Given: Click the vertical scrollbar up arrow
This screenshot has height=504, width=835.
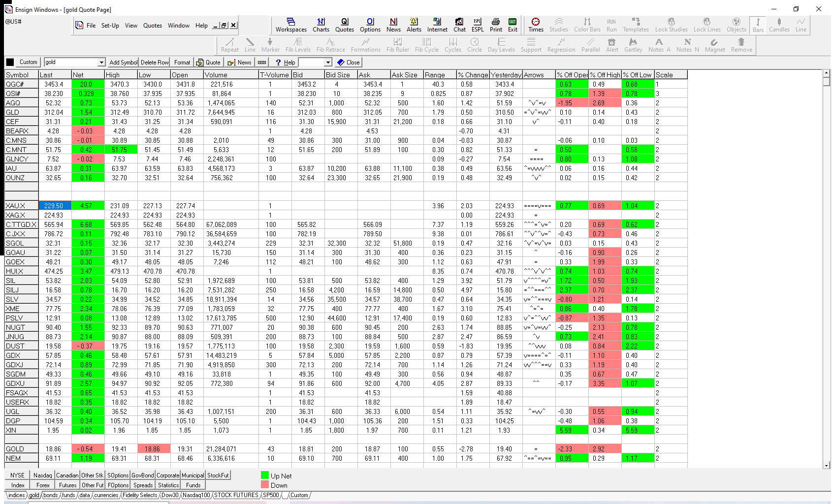Looking at the screenshot, I should 827,73.
